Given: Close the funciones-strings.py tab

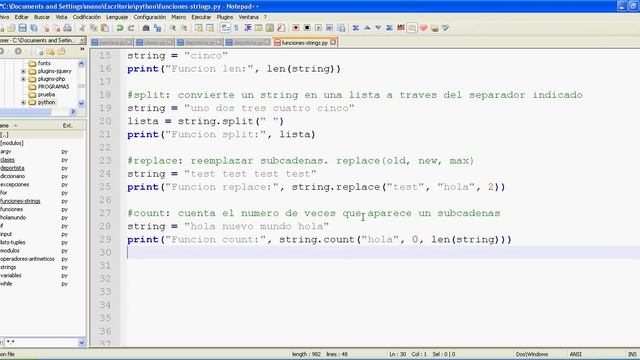Looking at the screenshot, I should [333, 42].
